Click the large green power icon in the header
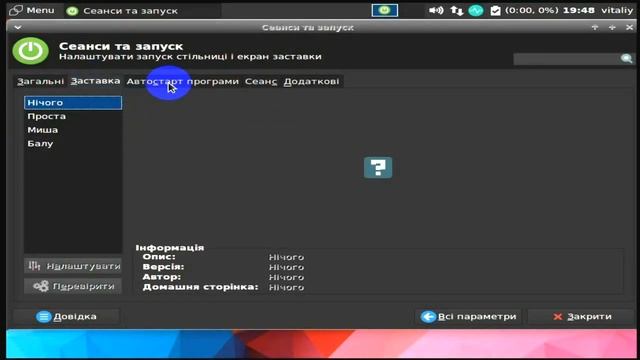Viewport: 640px width, 360px height. coord(31,51)
